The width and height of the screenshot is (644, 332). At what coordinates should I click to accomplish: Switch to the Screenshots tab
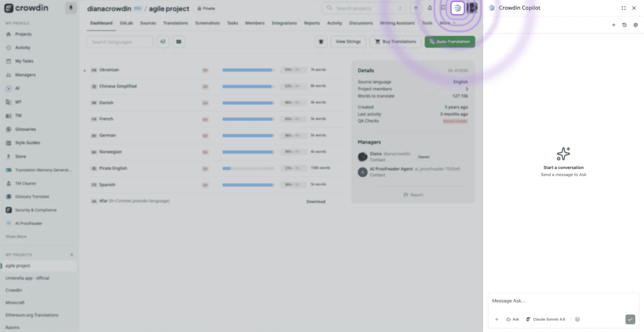pyautogui.click(x=207, y=23)
